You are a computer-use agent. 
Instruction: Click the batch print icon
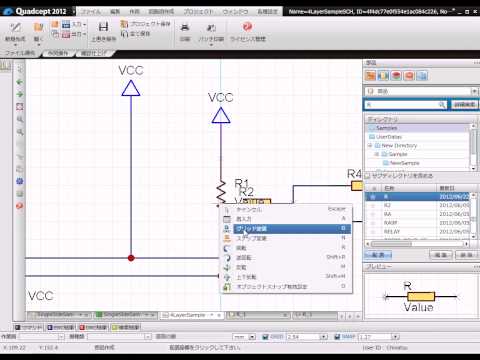pyautogui.click(x=211, y=27)
